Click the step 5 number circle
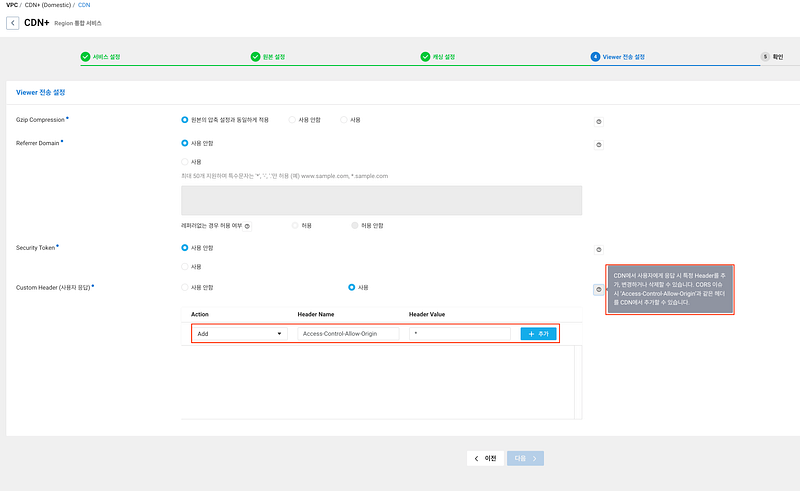This screenshot has height=491, width=800. pos(765,57)
